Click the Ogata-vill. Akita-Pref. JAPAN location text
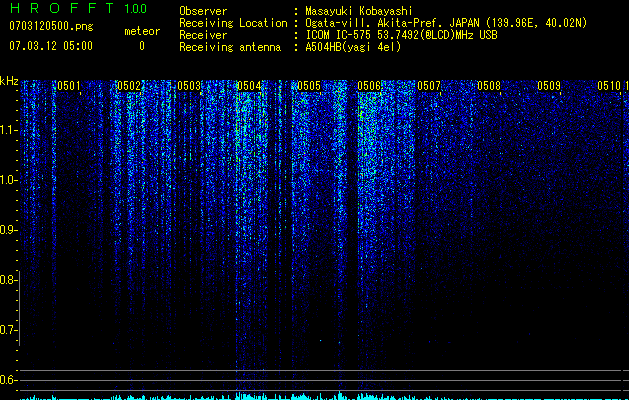Image resolution: width=629 pixels, height=400 pixels. [x=446, y=23]
